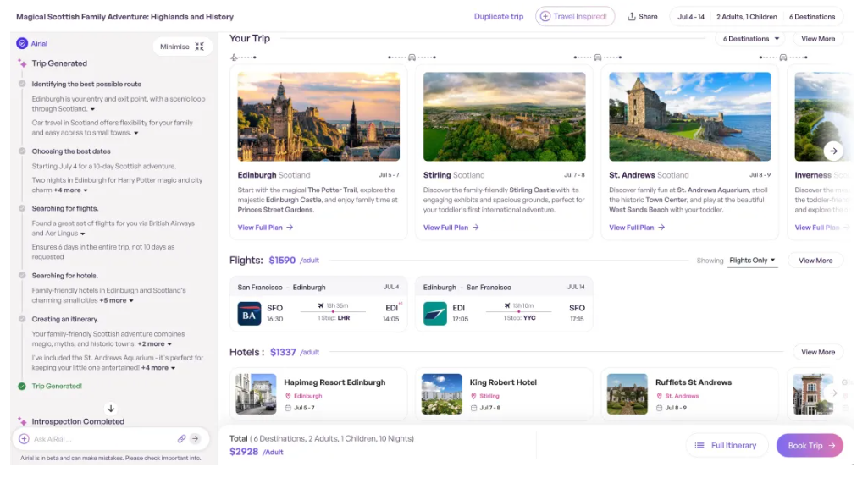
Task: Expand '+5 more' under Searching for hotels
Action: point(116,300)
